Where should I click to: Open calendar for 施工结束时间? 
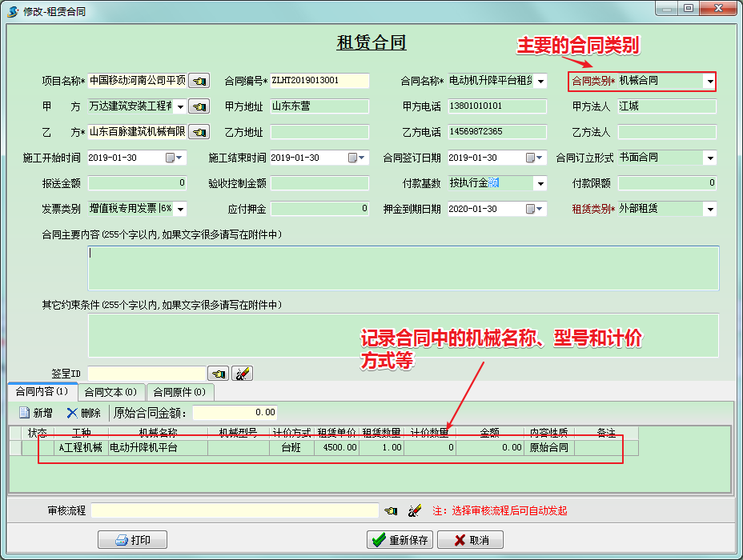(355, 158)
